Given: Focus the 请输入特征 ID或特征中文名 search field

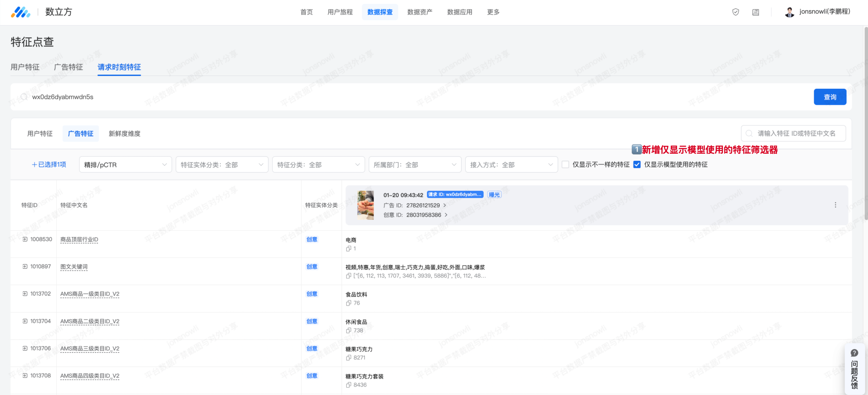Looking at the screenshot, I should 793,133.
